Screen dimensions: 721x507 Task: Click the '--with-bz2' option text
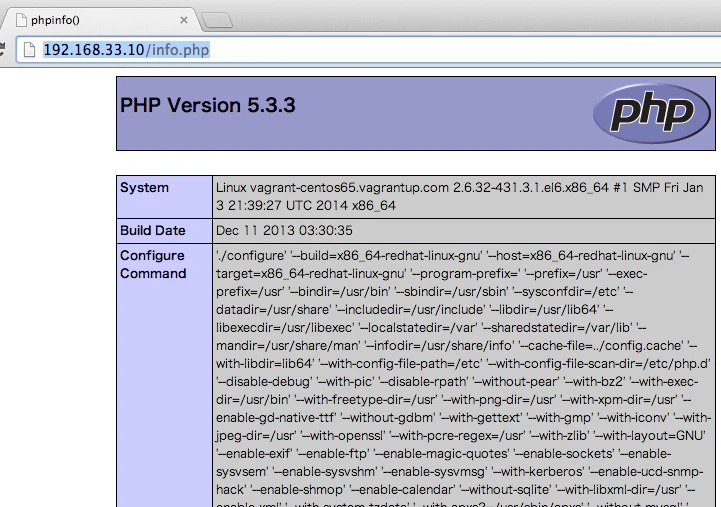594,382
